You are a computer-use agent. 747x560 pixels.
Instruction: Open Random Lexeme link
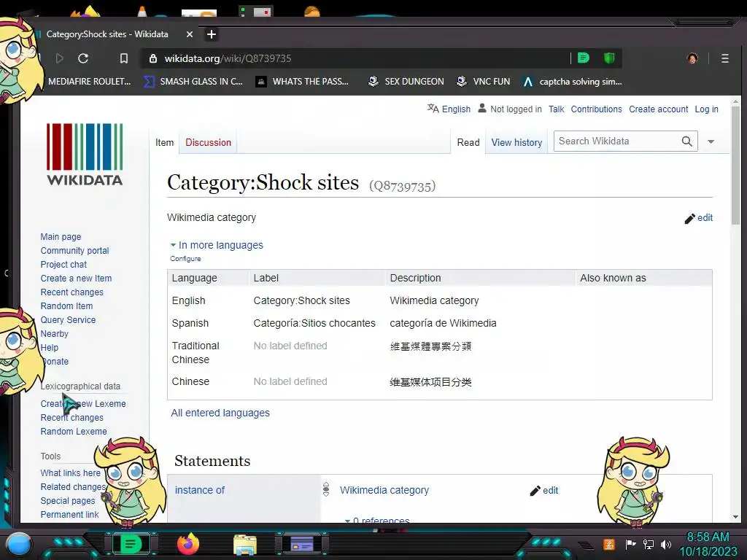tap(74, 431)
